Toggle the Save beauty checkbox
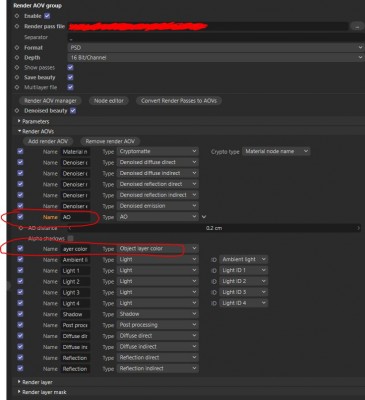The image size is (365, 400). tap(70, 77)
